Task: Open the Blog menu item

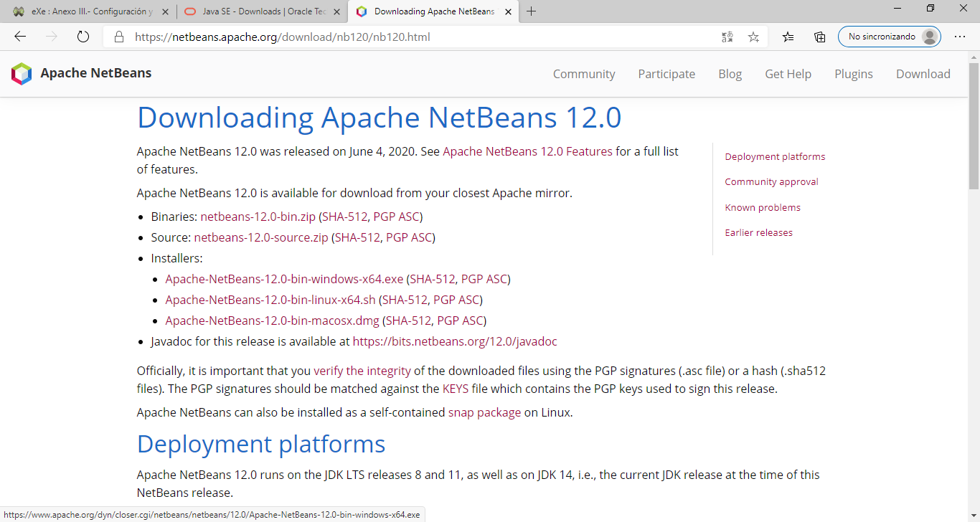Action: coord(730,74)
